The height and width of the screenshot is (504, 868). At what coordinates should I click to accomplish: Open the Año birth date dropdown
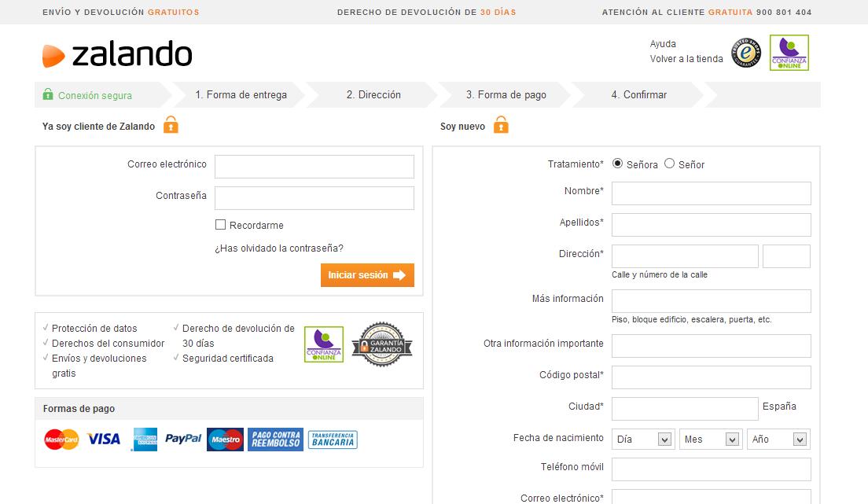tap(778, 440)
